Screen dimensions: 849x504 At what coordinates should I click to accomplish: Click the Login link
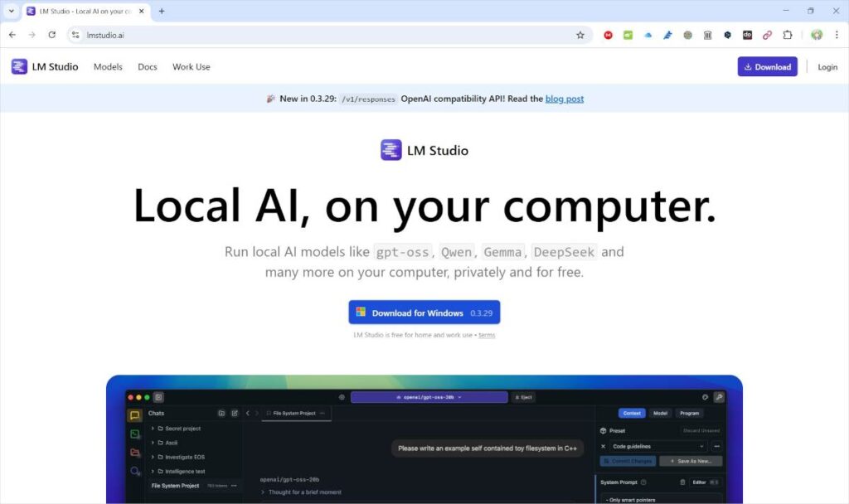(827, 67)
